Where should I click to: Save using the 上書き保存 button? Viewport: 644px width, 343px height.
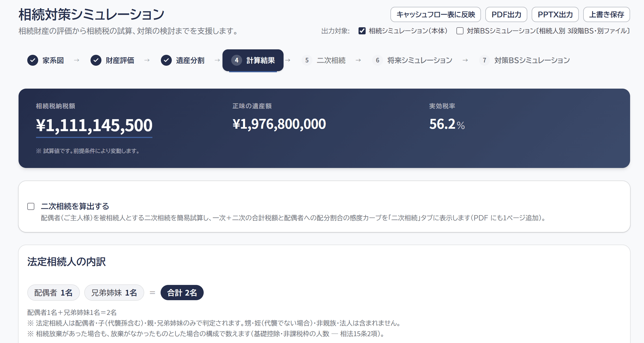606,14
